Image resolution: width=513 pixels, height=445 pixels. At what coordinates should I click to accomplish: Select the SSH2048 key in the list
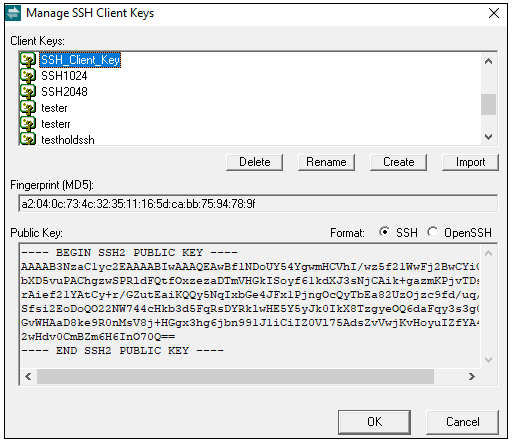pyautogui.click(x=64, y=92)
